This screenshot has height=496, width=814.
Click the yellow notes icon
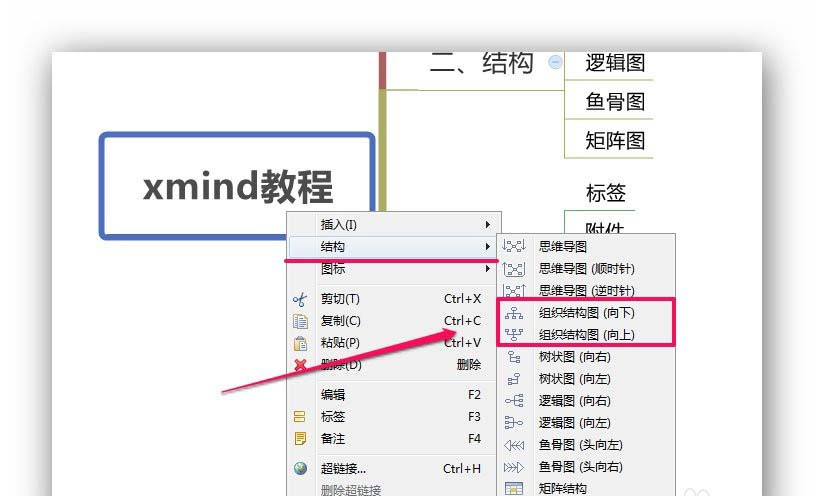tap(300, 439)
